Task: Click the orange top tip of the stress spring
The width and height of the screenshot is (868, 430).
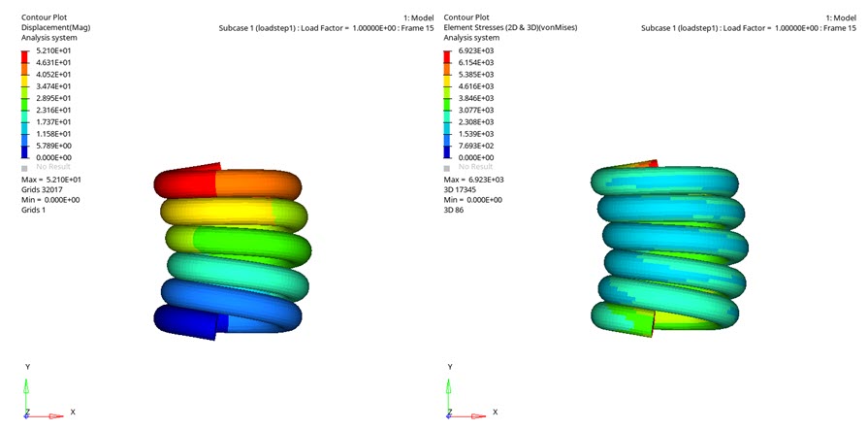Action: 646,167
